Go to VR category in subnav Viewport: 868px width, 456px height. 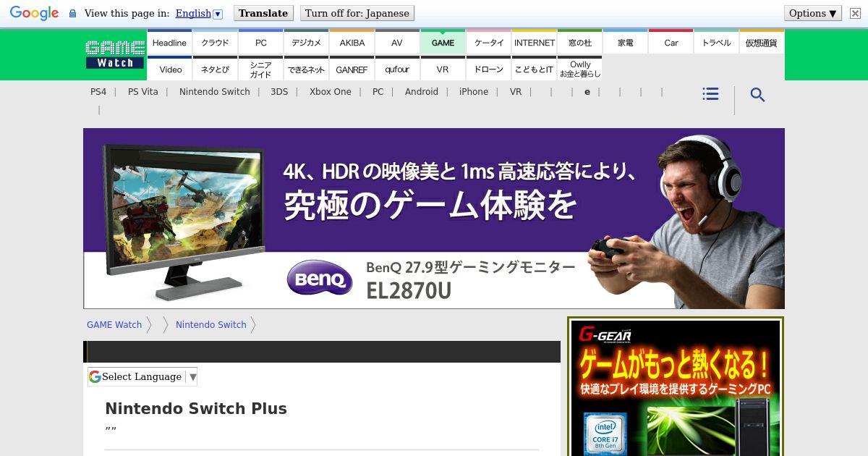[x=516, y=92]
